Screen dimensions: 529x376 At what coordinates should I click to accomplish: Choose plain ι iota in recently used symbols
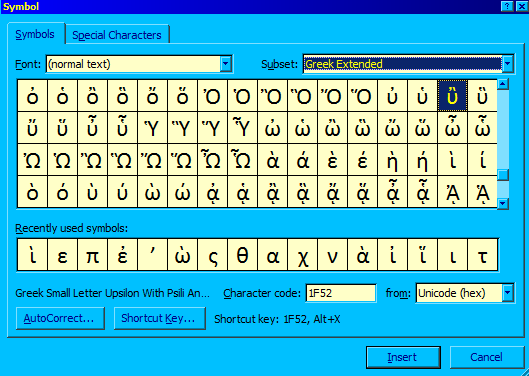(452, 255)
